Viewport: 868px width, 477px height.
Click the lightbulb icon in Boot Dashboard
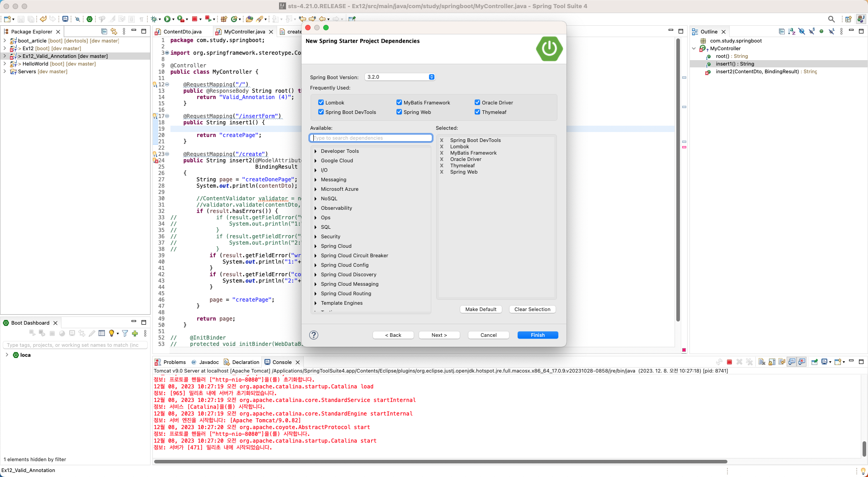tap(112, 333)
